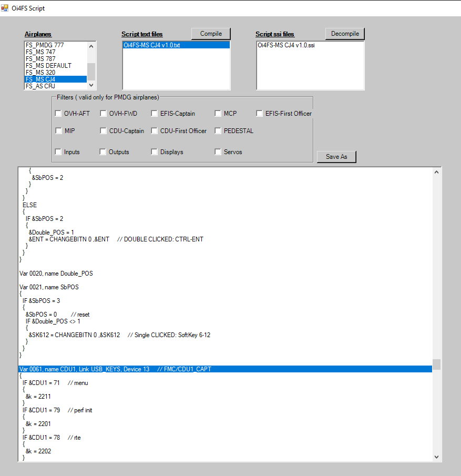Screen dimensions: 461x476
Task: Check the Servos filter
Action: tap(218, 151)
